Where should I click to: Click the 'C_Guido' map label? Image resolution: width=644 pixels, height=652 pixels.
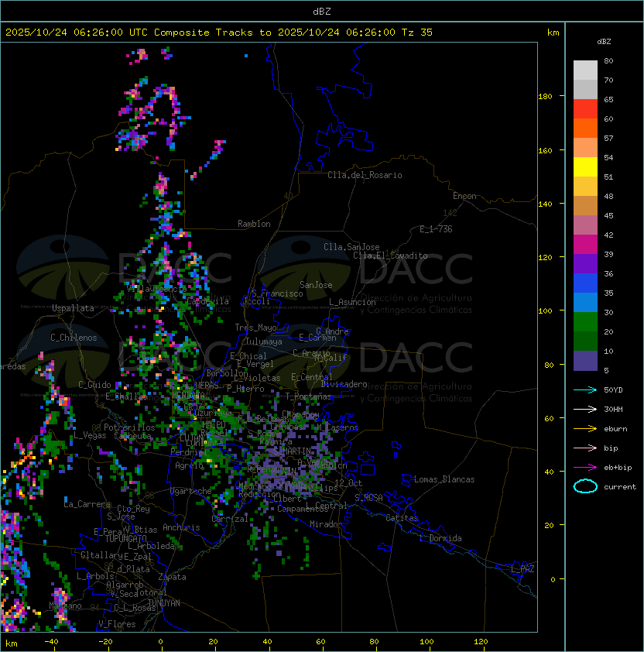point(94,385)
